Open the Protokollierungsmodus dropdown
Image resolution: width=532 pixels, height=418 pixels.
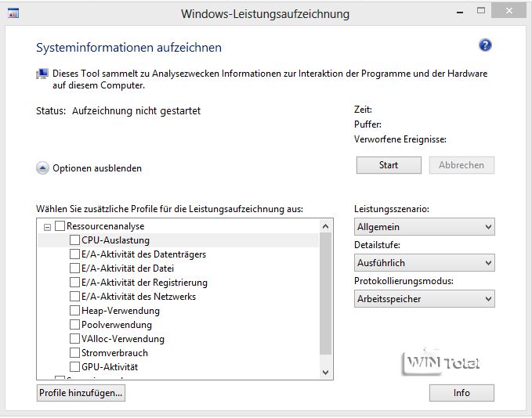click(425, 299)
